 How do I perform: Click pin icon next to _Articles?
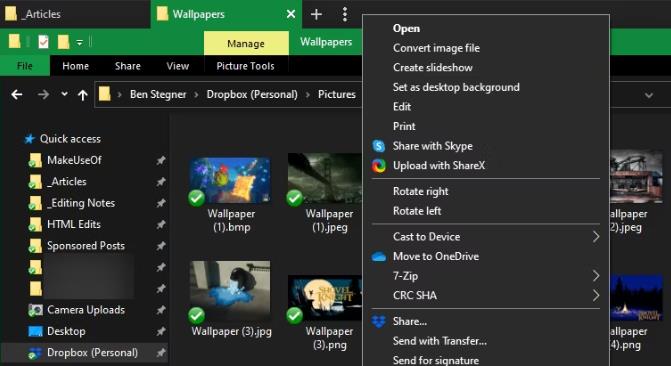click(160, 182)
